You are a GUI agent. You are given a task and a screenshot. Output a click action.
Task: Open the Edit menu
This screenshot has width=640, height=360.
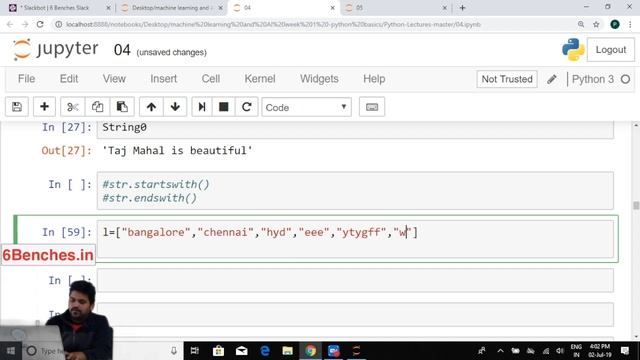[x=69, y=79]
